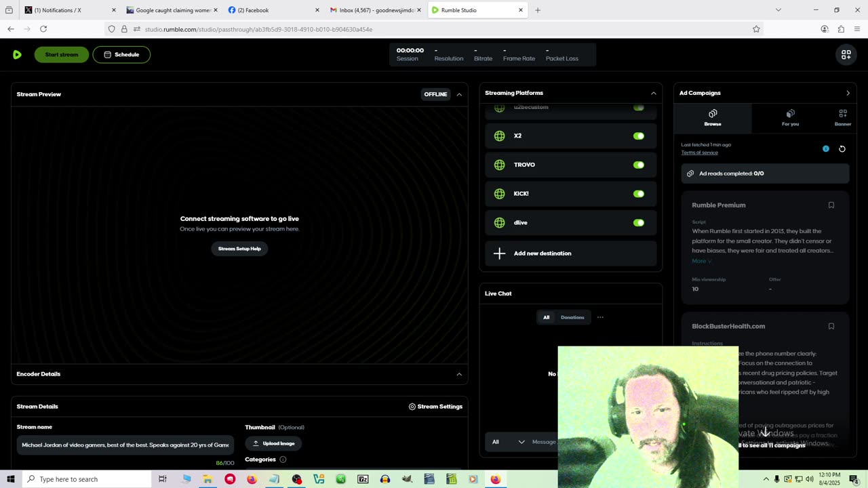Expand the Encoder Details section
The image size is (868, 488).
459,374
